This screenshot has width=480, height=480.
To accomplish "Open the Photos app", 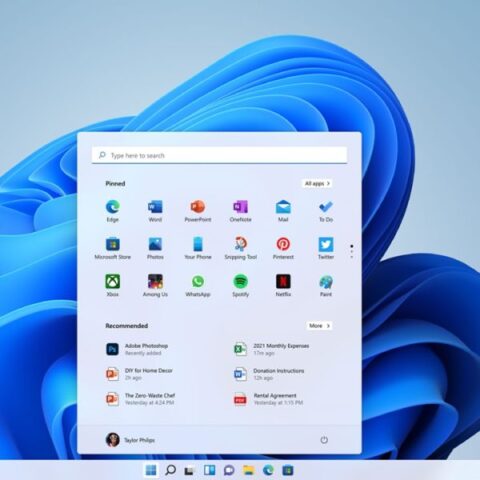I will pyautogui.click(x=155, y=248).
